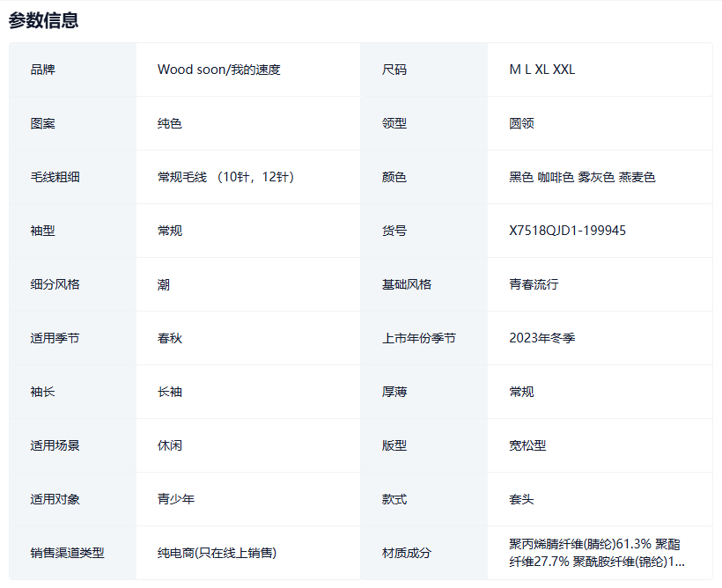Click the pattern value 纯色
722x588 pixels.
[x=170, y=123]
